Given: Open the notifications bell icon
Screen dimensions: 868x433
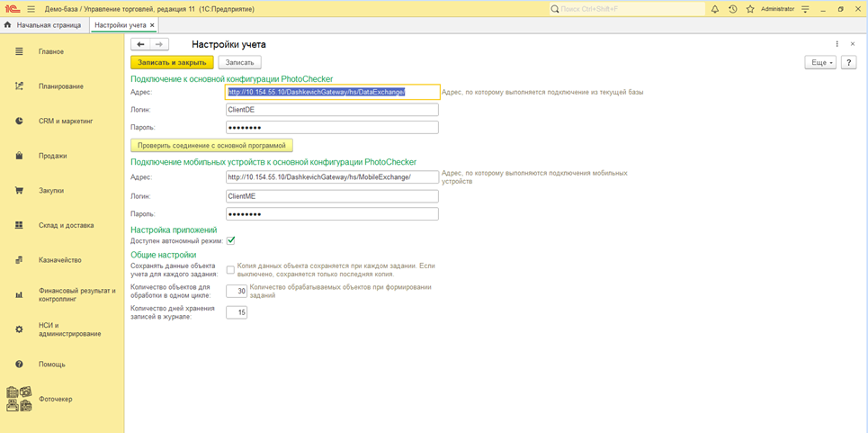Looking at the screenshot, I should click(715, 9).
